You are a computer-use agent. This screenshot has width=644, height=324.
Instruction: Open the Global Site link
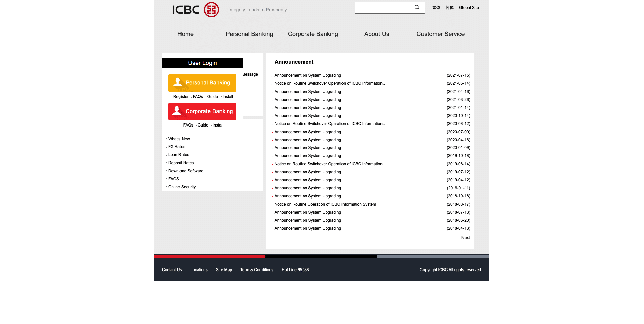[469, 8]
